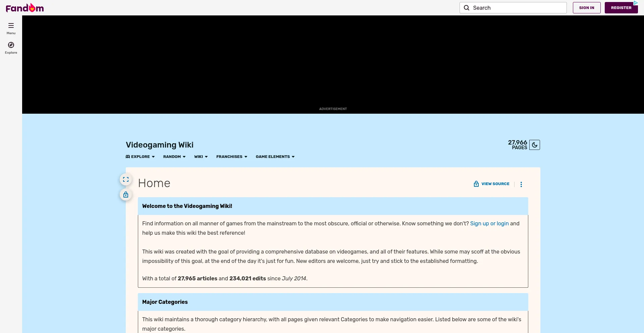
Task: Expand the page to full width
Action: tap(126, 179)
